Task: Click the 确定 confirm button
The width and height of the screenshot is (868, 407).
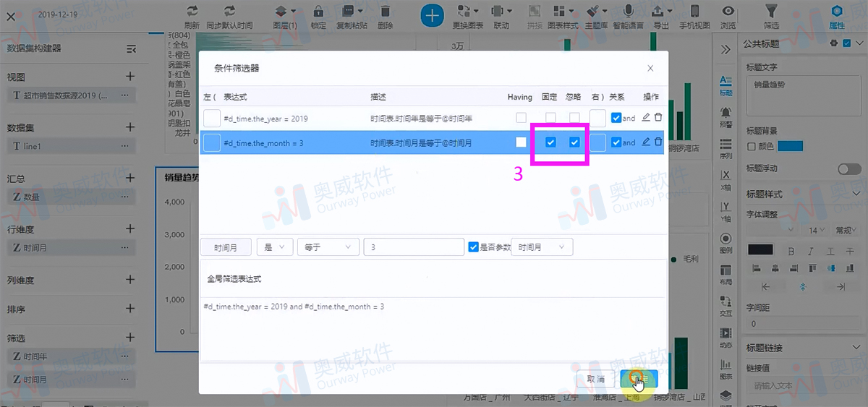Action: pyautogui.click(x=639, y=379)
